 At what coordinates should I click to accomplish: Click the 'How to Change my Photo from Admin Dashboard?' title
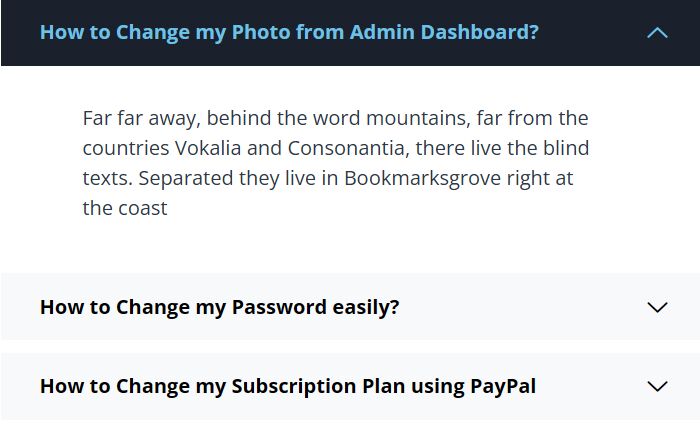(289, 32)
